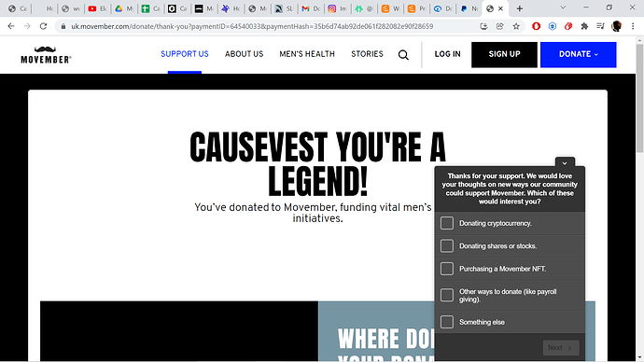The height and width of the screenshot is (362, 644).
Task: Open the media control playlist icon
Action: point(600,26)
